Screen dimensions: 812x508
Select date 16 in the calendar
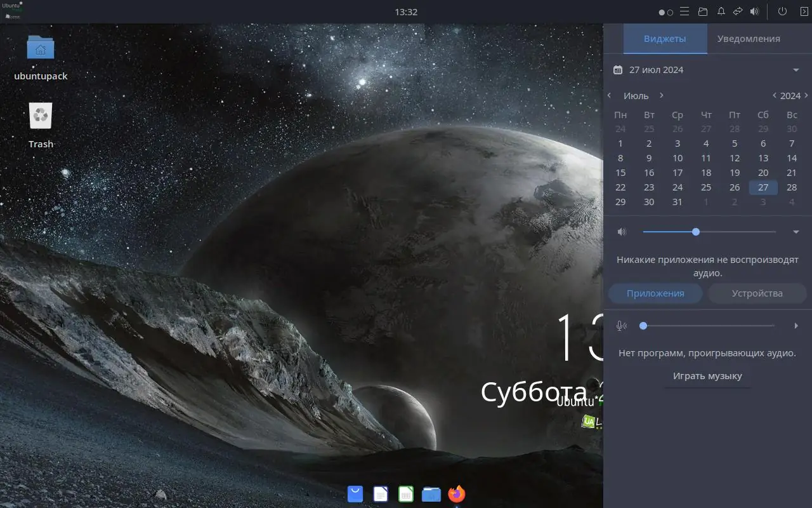click(x=649, y=173)
